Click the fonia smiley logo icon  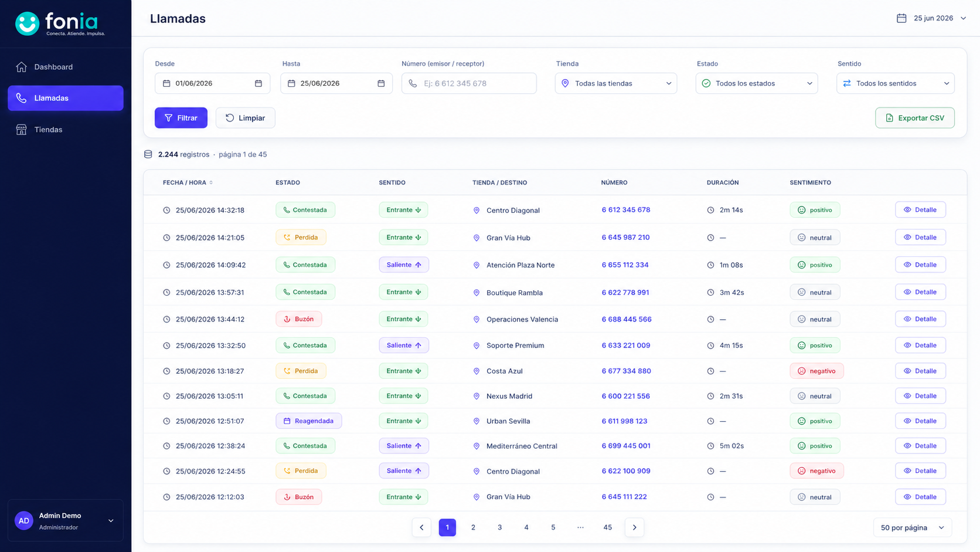click(x=27, y=23)
